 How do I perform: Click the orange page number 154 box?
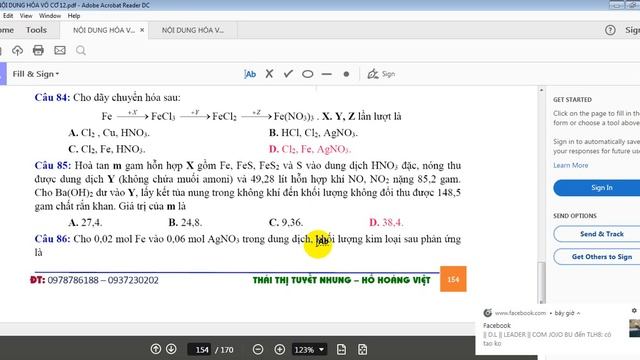(x=453, y=279)
